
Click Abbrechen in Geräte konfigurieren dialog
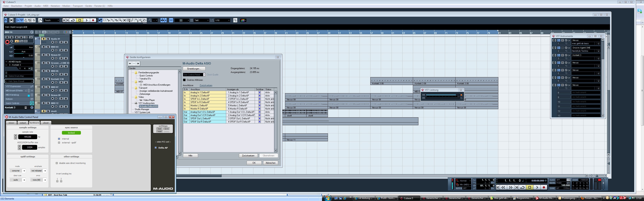click(x=270, y=163)
